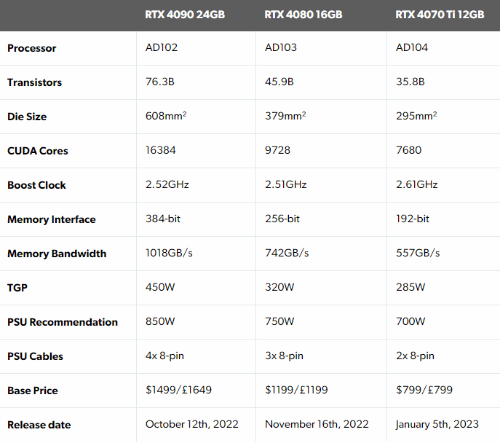Click the 45.9B transistors value
500x443 pixels.
click(279, 82)
